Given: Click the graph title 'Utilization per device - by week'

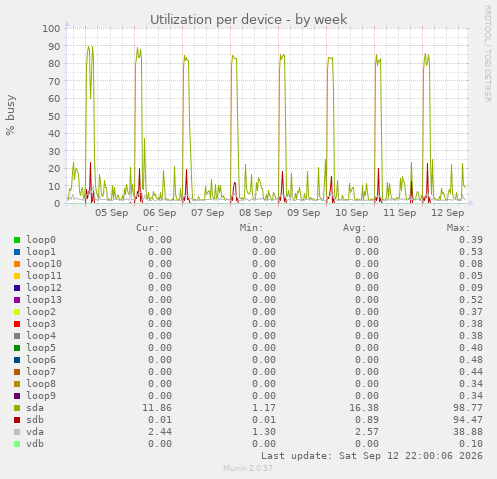Looking at the screenshot, I should 249,19.
